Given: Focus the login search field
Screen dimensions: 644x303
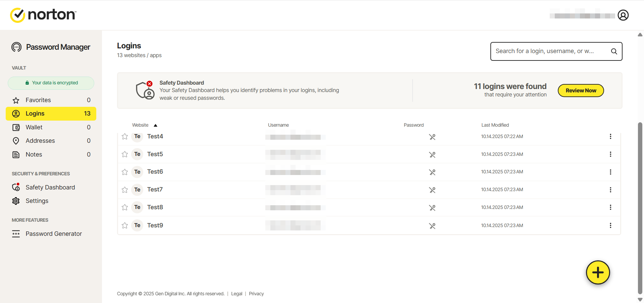Looking at the screenshot, I should 550,51.
